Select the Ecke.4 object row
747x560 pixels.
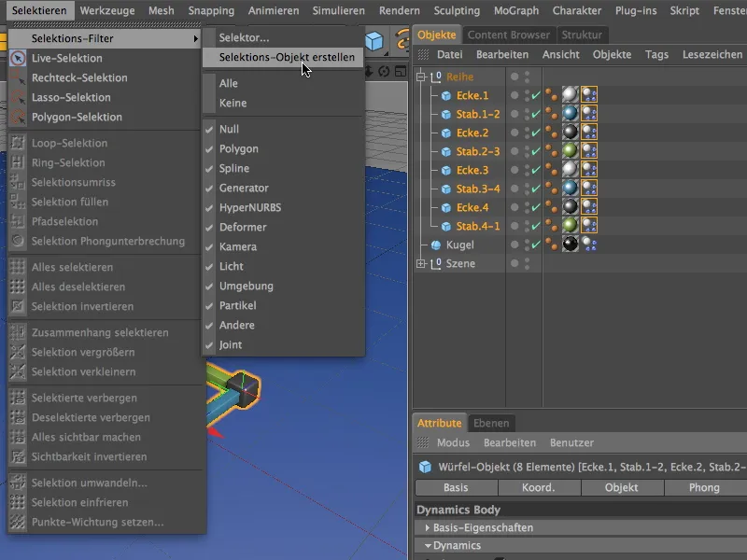(x=472, y=207)
